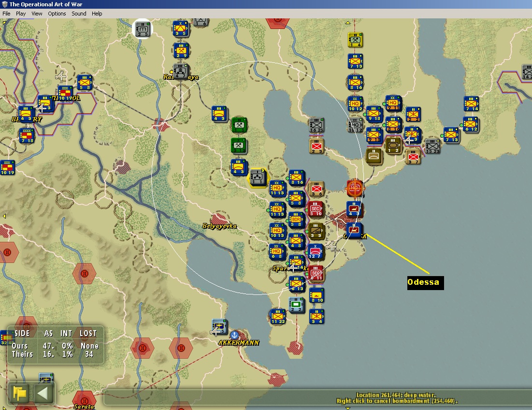Select the gray infantry unit marked 16 25

pos(316,125)
